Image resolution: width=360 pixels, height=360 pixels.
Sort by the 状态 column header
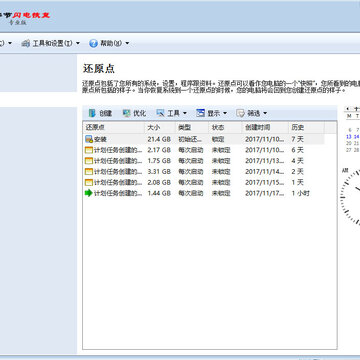pos(225,127)
